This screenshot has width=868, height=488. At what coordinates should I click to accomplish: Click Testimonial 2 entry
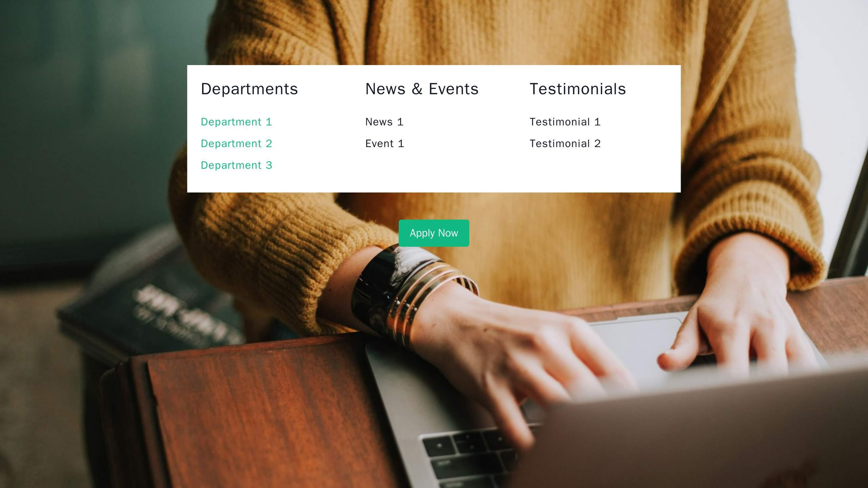click(x=564, y=143)
